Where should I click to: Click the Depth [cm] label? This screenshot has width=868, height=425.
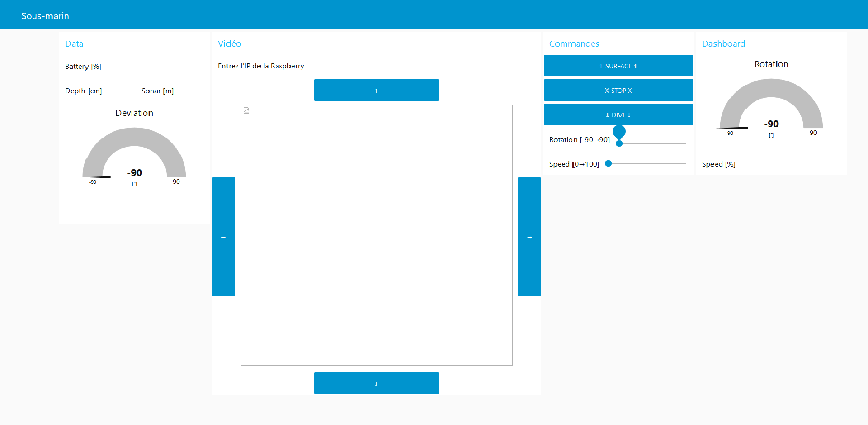point(84,91)
